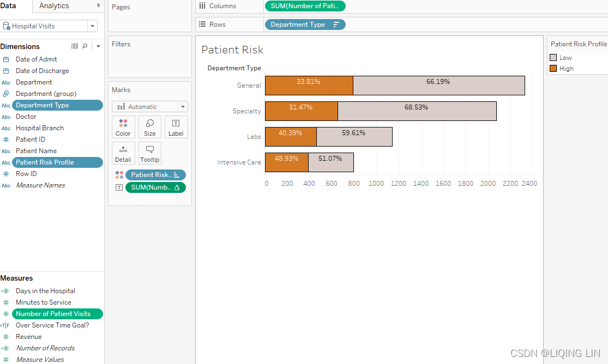Screen dimensions: 608x364
Task: Click the Hospital Visits data source icon
Action: 6,26
